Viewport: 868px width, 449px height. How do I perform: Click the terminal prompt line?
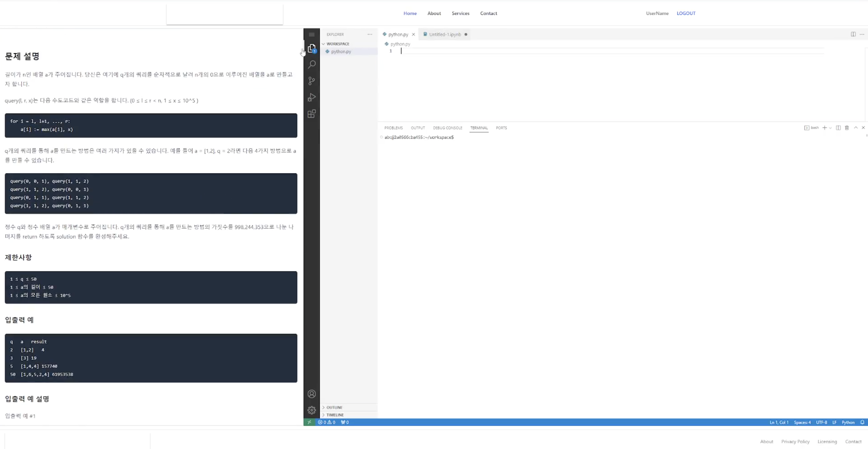(x=419, y=137)
